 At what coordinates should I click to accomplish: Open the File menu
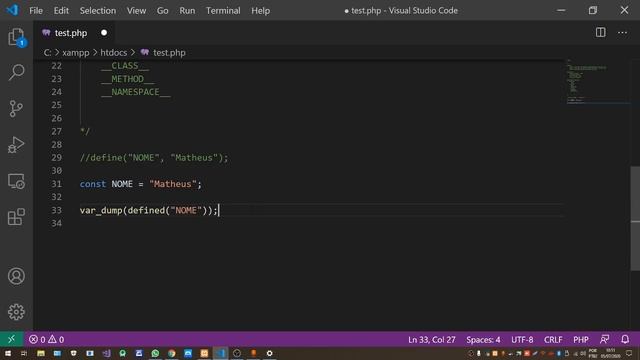pos(36,11)
